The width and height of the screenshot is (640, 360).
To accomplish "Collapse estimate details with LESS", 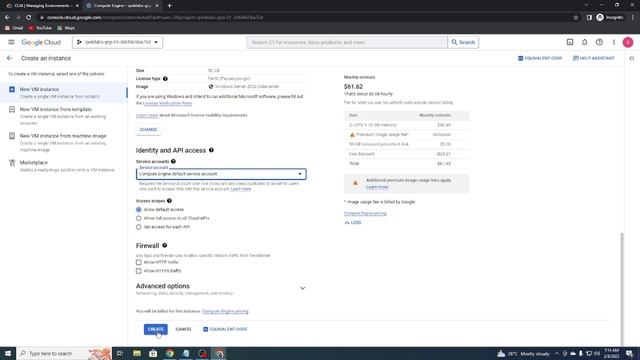I will click(x=353, y=222).
